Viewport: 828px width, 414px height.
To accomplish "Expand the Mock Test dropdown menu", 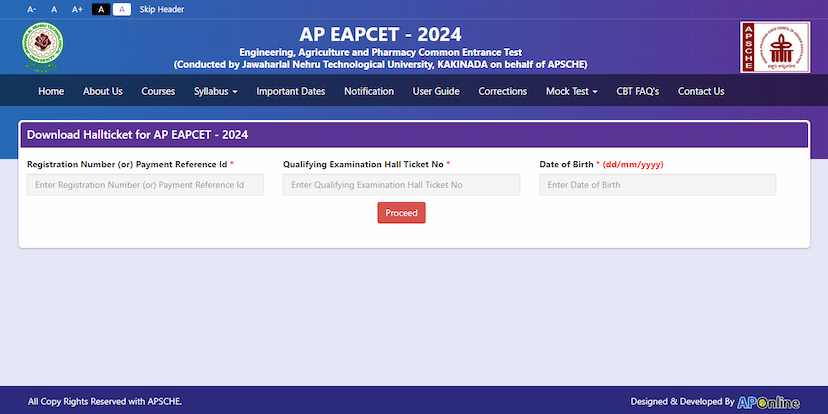I will (572, 91).
